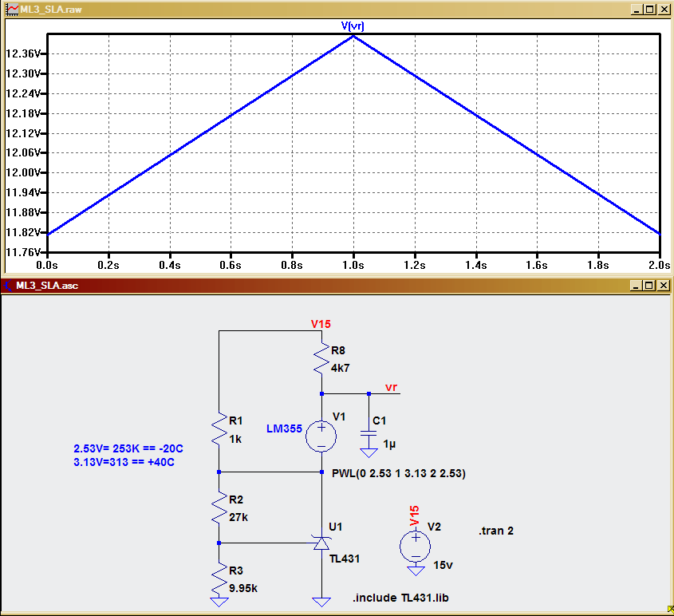Click the 12.00V vertical axis label
Image resolution: width=674 pixels, height=616 pixels.
[23, 172]
